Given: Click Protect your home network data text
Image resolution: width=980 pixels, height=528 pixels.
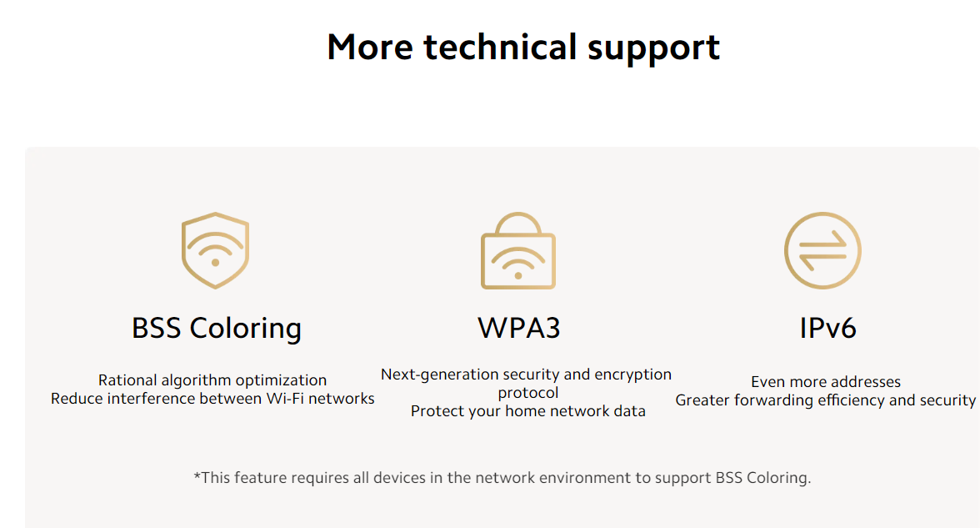Looking at the screenshot, I should 528,411.
